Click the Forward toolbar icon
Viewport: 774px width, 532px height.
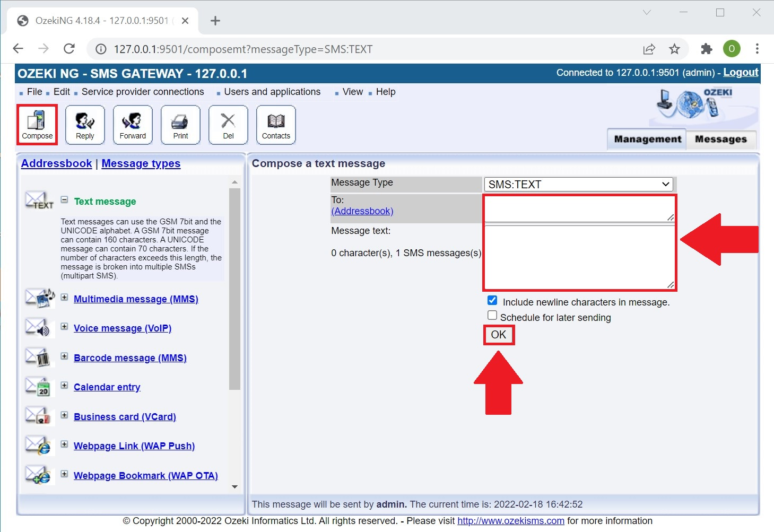[x=133, y=125]
